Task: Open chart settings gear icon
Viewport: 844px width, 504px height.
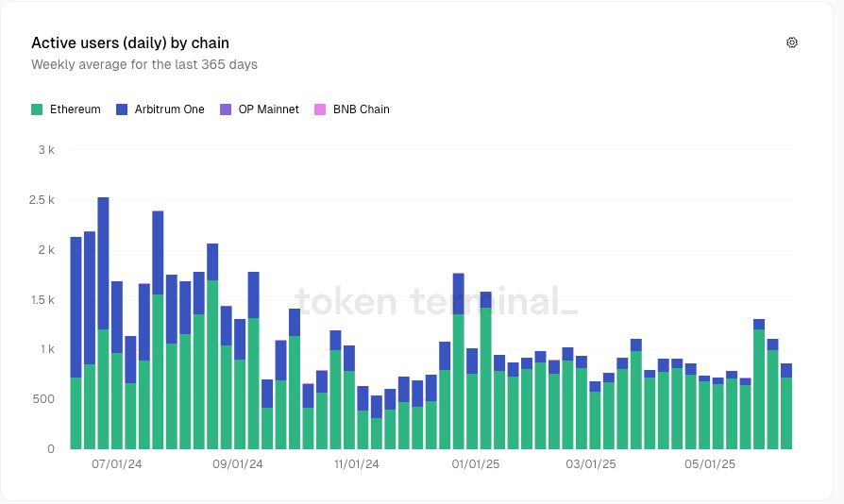Action: pos(792,42)
